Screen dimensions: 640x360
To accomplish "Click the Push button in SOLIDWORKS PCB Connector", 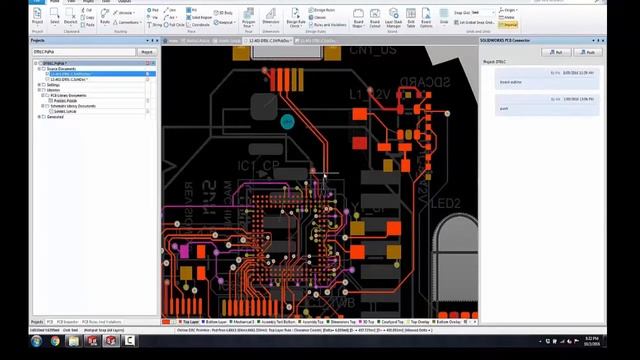I will pos(588,52).
